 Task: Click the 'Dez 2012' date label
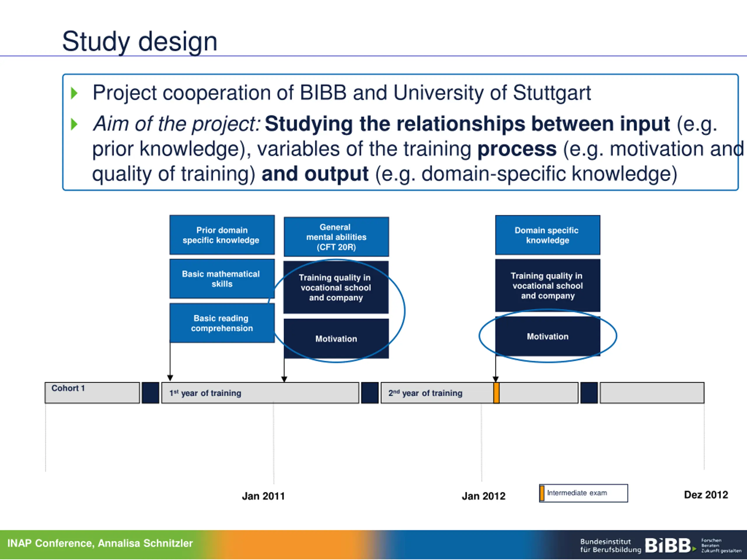(x=706, y=495)
